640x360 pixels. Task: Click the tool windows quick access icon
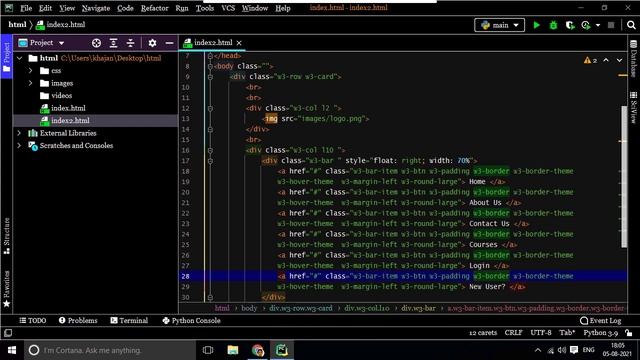8,333
